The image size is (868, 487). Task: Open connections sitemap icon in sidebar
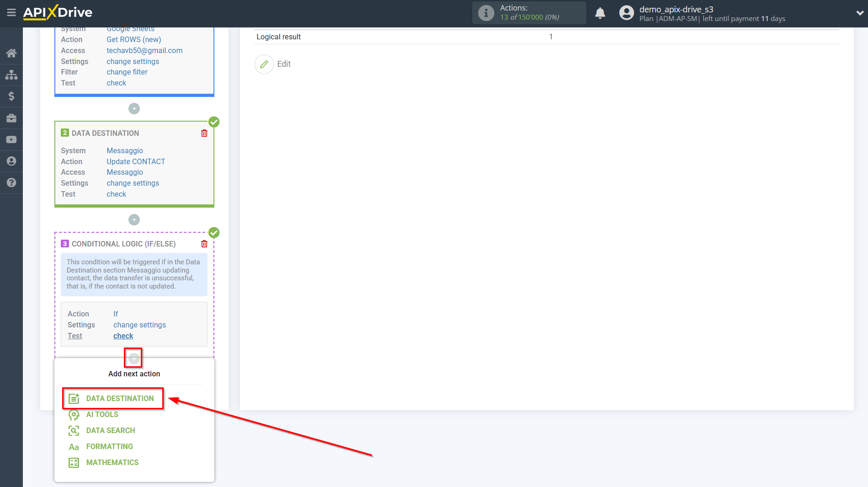click(x=11, y=75)
